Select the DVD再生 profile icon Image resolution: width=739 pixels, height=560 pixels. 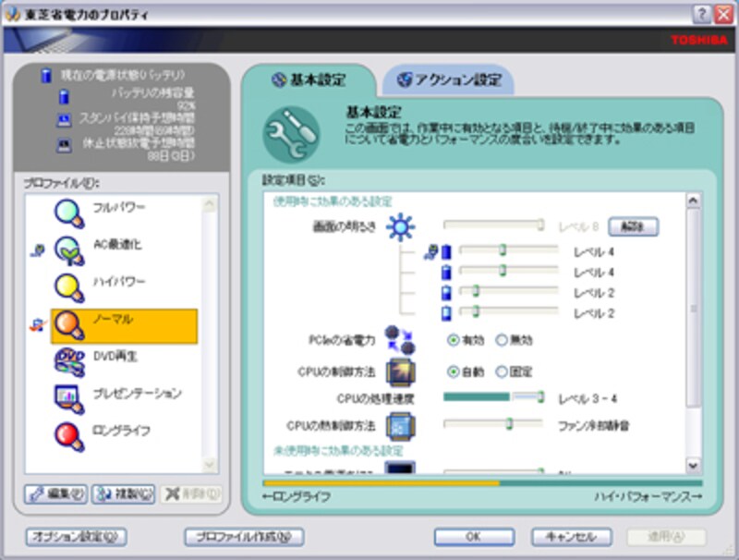69,360
